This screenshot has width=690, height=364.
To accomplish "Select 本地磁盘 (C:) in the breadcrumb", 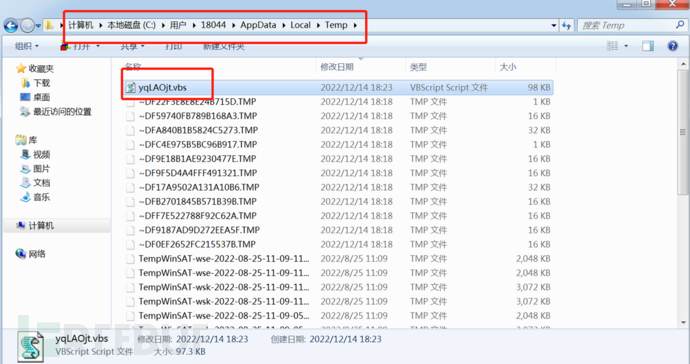I will click(x=131, y=25).
